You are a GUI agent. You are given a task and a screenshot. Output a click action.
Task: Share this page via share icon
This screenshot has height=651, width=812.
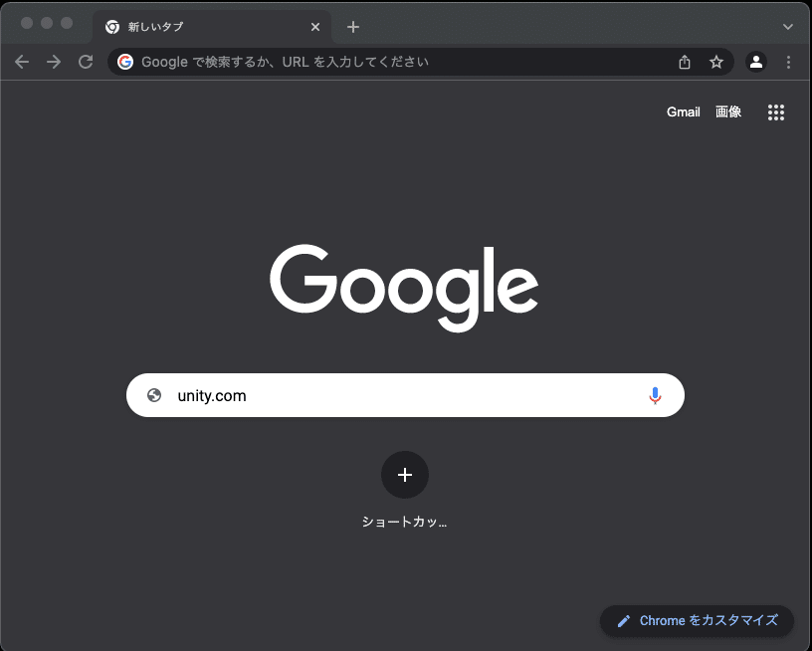[685, 62]
